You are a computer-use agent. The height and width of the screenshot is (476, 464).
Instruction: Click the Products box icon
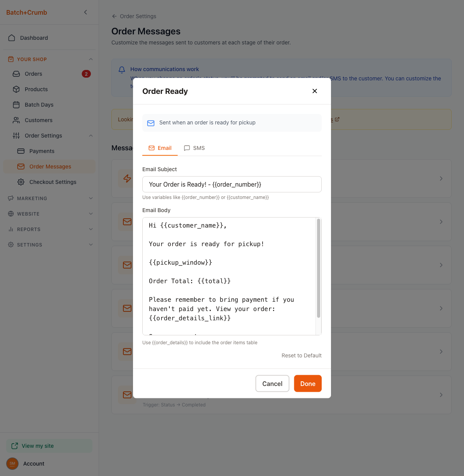click(16, 89)
